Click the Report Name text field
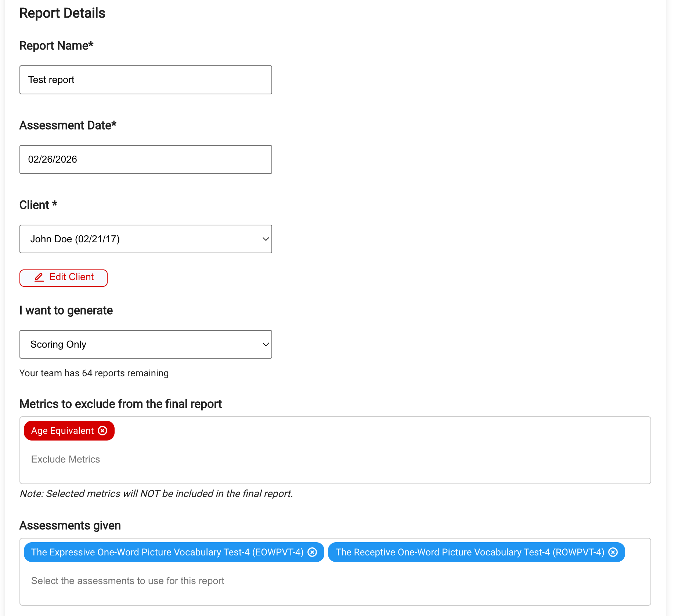This screenshot has height=616, width=678. [146, 80]
